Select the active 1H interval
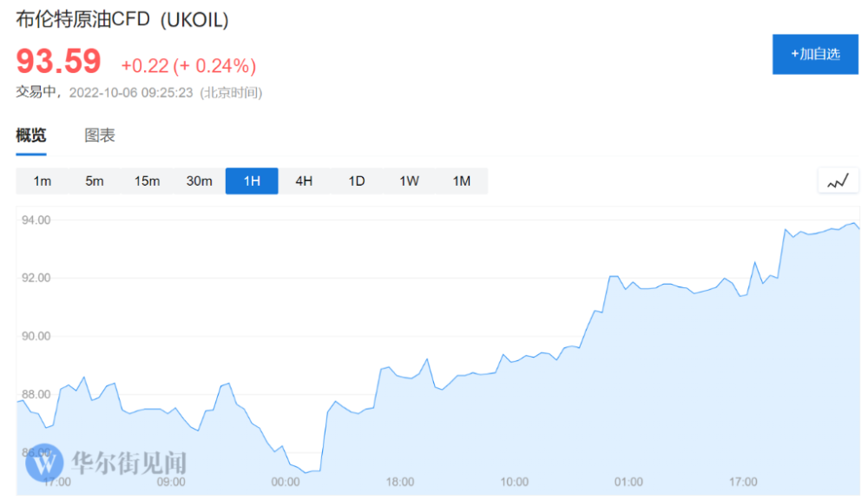This screenshot has height=500, width=868. pos(252,181)
